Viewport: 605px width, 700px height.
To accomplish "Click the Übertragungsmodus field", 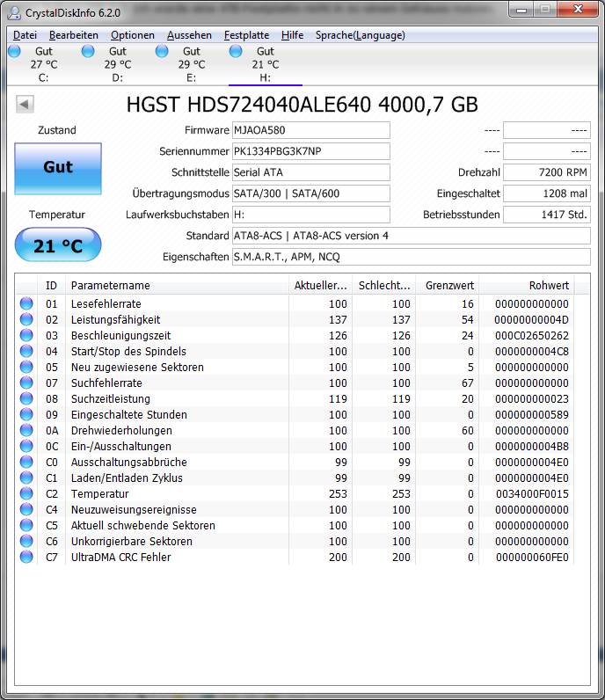I will (310, 193).
